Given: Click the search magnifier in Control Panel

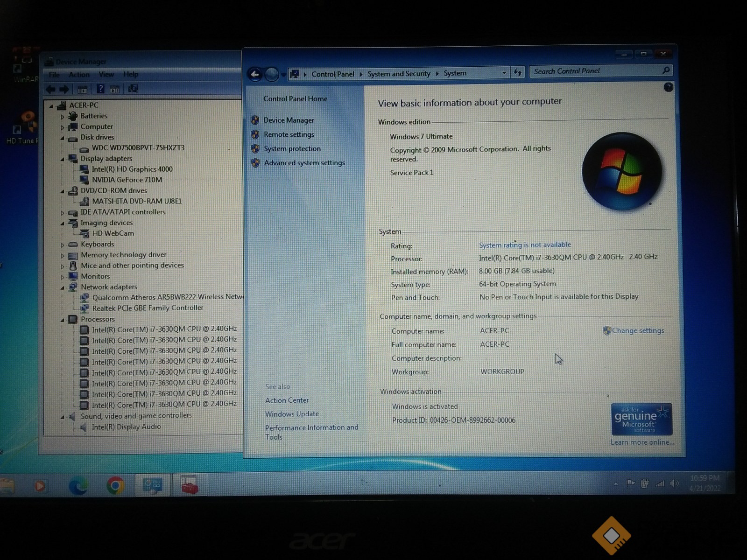Looking at the screenshot, I should point(666,70).
